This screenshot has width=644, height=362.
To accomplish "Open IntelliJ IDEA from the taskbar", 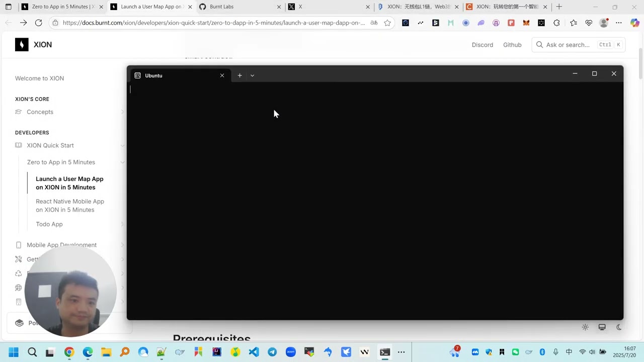I will (217, 352).
